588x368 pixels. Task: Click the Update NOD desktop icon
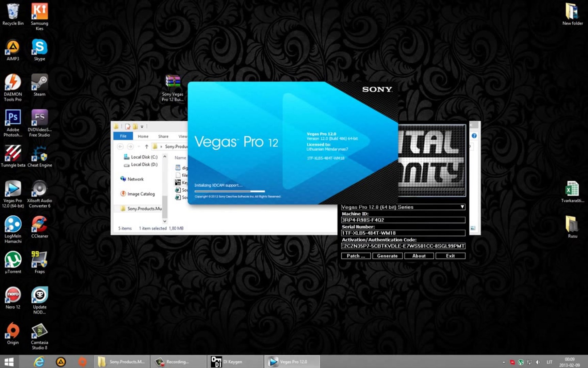[39, 300]
